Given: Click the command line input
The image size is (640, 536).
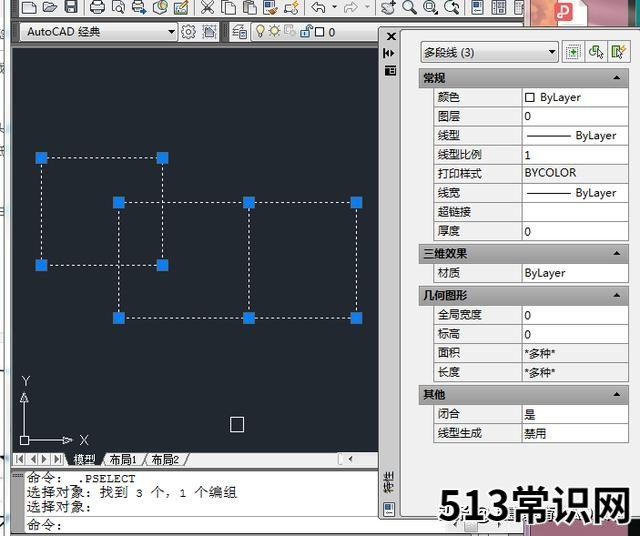Looking at the screenshot, I should 200,525.
